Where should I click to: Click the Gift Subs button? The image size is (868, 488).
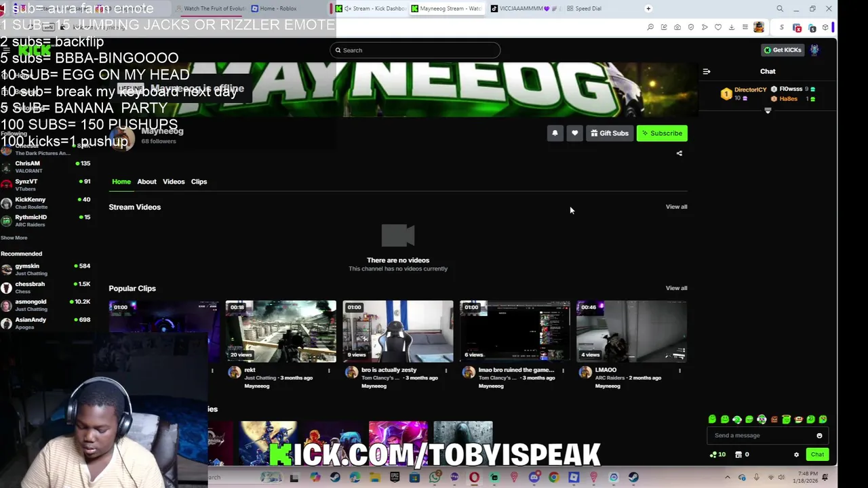(610, 134)
